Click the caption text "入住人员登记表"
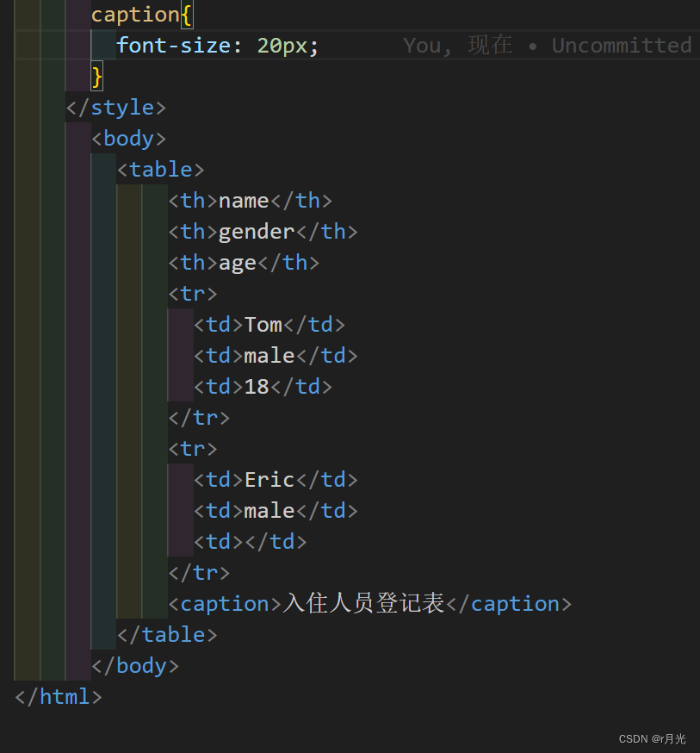 pyautogui.click(x=363, y=603)
